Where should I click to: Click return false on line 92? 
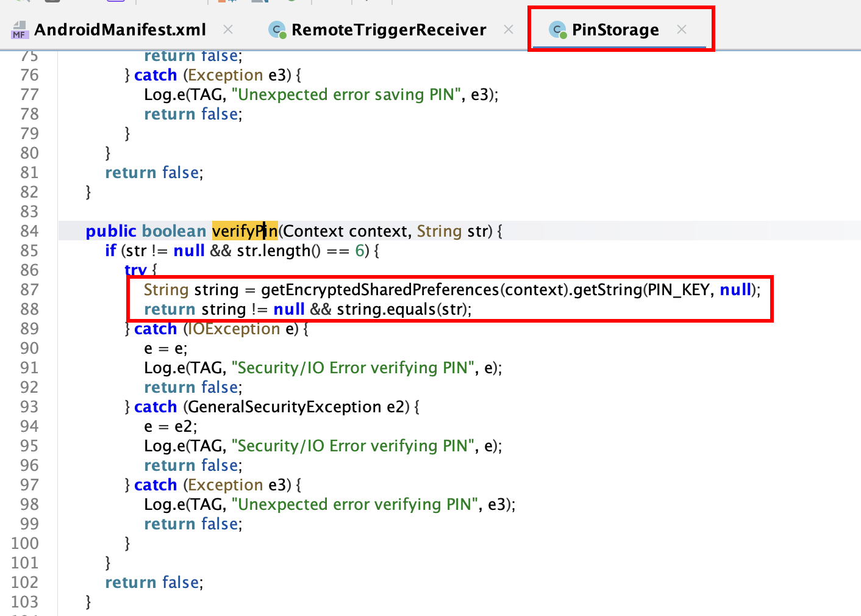[193, 387]
